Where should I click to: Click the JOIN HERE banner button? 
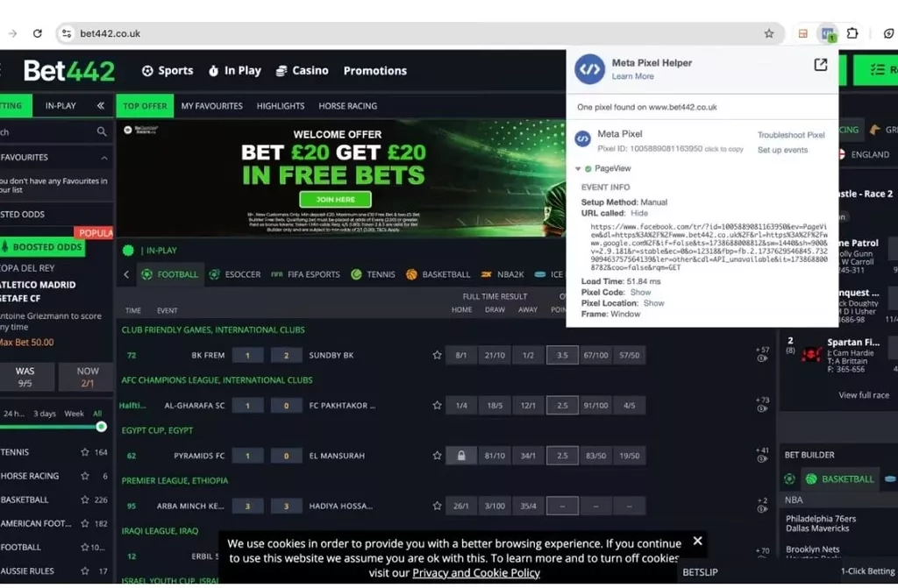coord(335,199)
